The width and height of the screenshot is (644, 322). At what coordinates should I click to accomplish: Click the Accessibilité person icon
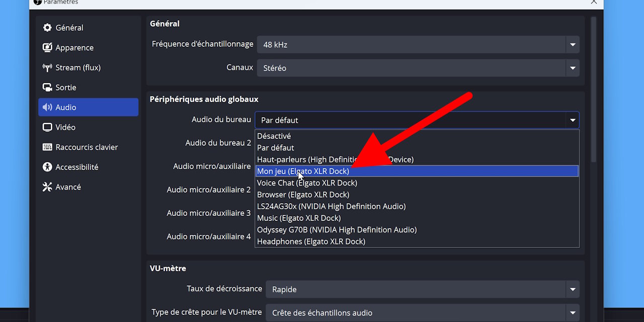tap(47, 167)
